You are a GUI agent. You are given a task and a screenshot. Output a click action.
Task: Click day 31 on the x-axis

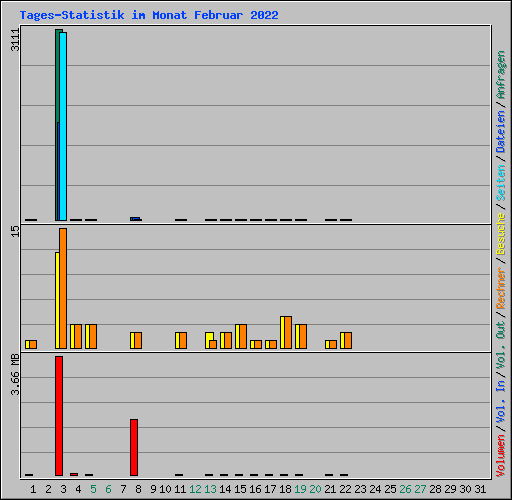[x=480, y=489]
